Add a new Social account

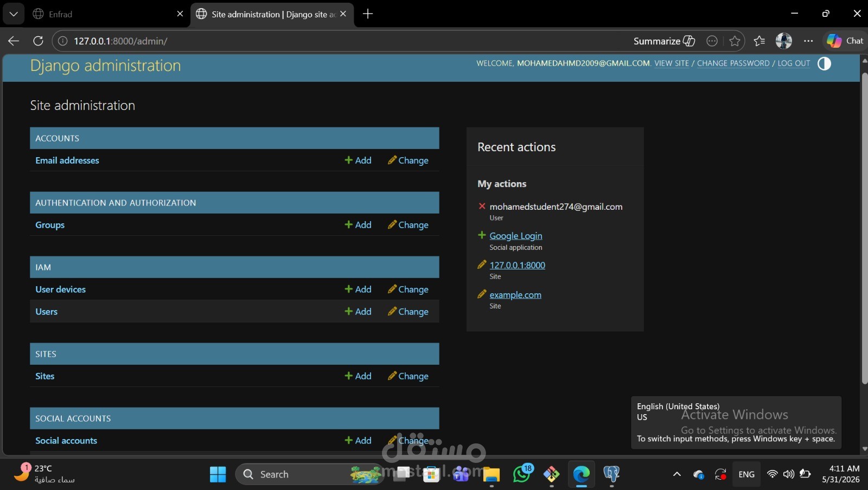(358, 441)
